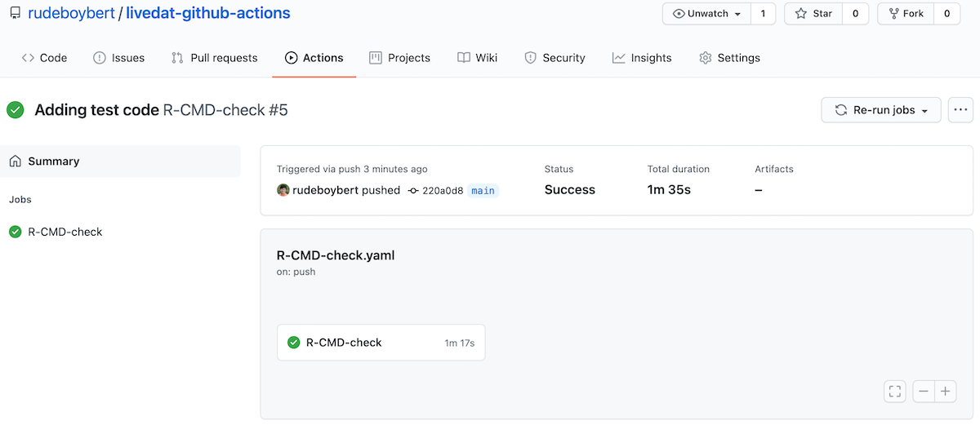This screenshot has height=425, width=980.
Task: Click the Wiki book icon
Action: coord(464,58)
